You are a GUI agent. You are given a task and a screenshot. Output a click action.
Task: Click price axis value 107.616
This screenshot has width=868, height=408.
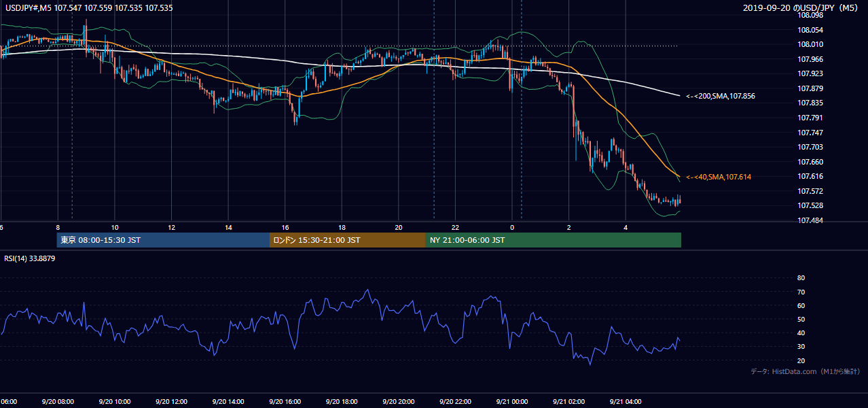click(811, 177)
